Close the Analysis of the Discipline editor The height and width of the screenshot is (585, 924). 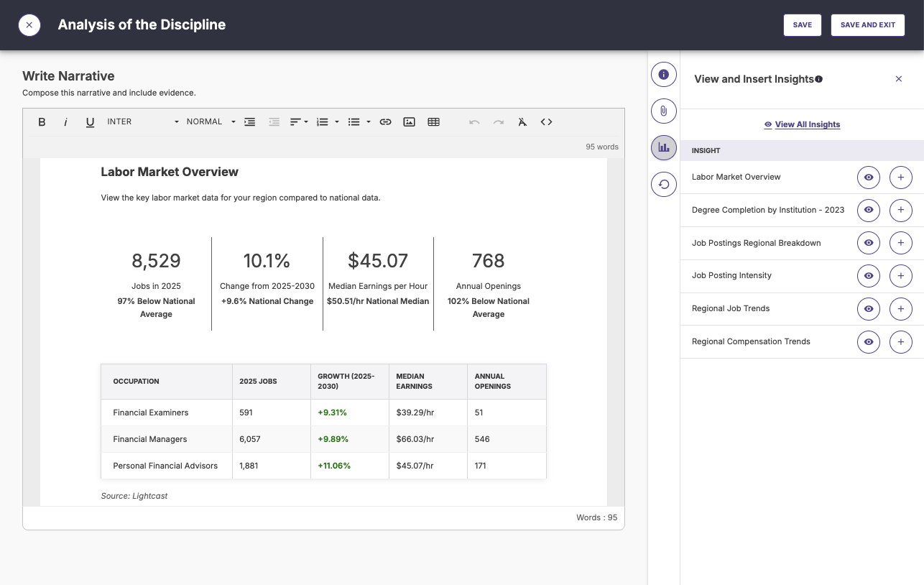(29, 25)
